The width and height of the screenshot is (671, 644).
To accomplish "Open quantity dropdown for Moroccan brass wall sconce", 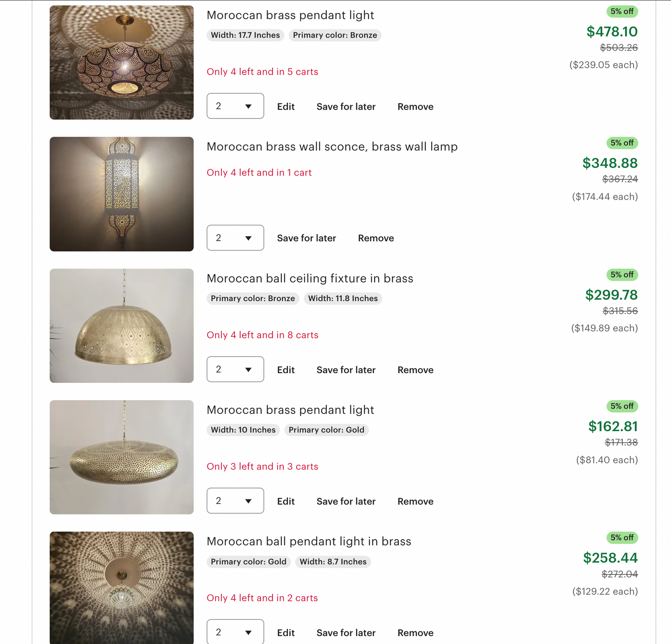I will click(x=235, y=238).
